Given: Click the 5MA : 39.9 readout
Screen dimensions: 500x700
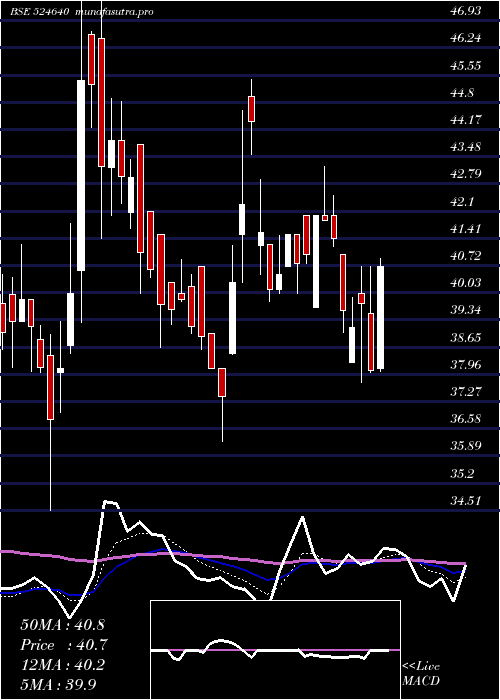Looking at the screenshot, I should [58, 684].
